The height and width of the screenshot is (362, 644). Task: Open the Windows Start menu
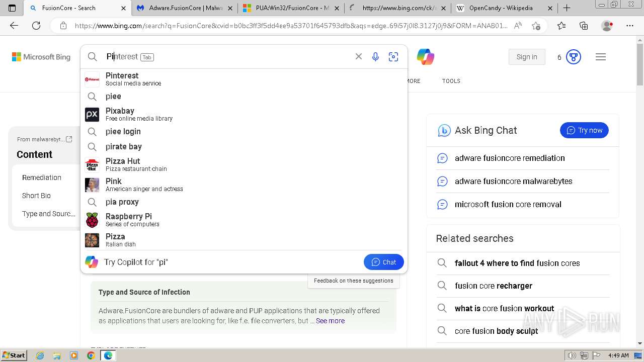pos(14,355)
